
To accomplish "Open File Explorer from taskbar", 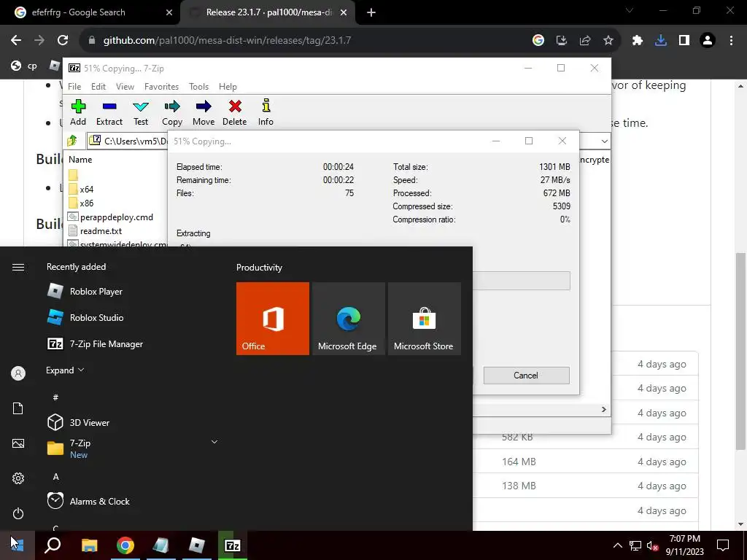I will [x=89, y=545].
